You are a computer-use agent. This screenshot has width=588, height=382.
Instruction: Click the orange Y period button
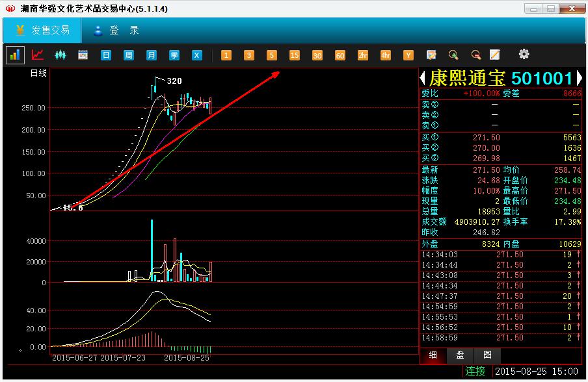pyautogui.click(x=408, y=55)
